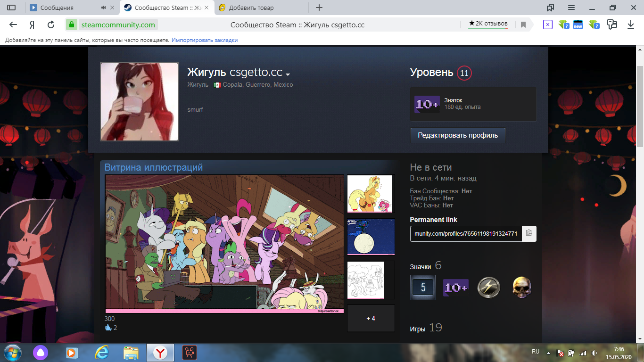Show hidden tray icons arrow

tap(548, 353)
